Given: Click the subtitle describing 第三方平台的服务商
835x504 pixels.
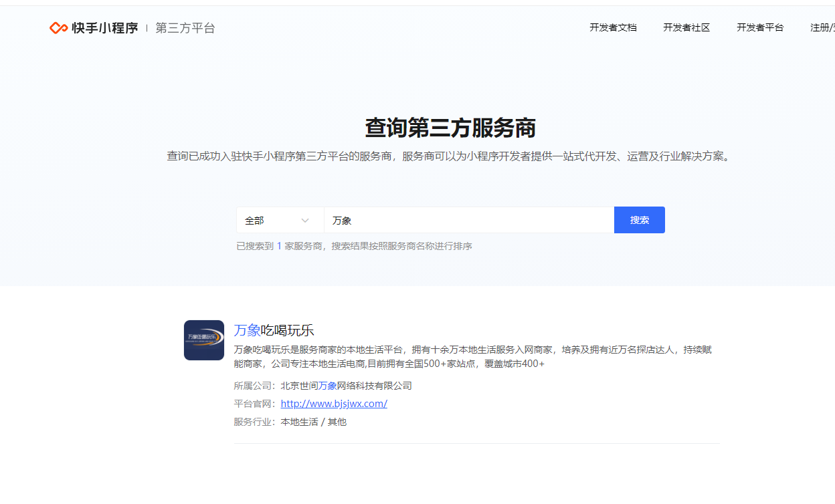Looking at the screenshot, I should click(448, 156).
